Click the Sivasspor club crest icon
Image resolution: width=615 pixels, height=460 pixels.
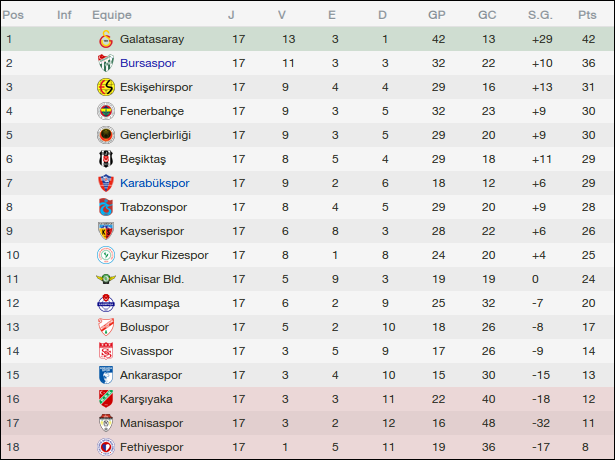104,351
